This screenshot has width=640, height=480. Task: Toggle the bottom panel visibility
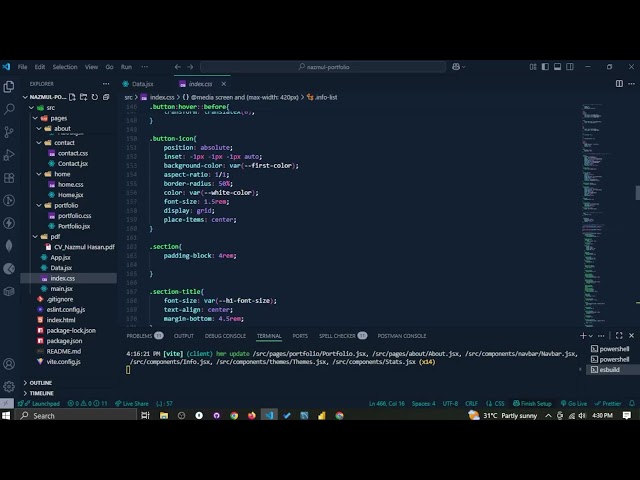tap(558, 67)
